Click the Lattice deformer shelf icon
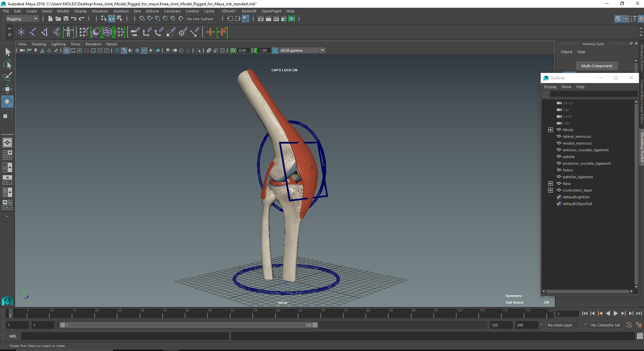This screenshot has width=644, height=351. click(x=108, y=32)
